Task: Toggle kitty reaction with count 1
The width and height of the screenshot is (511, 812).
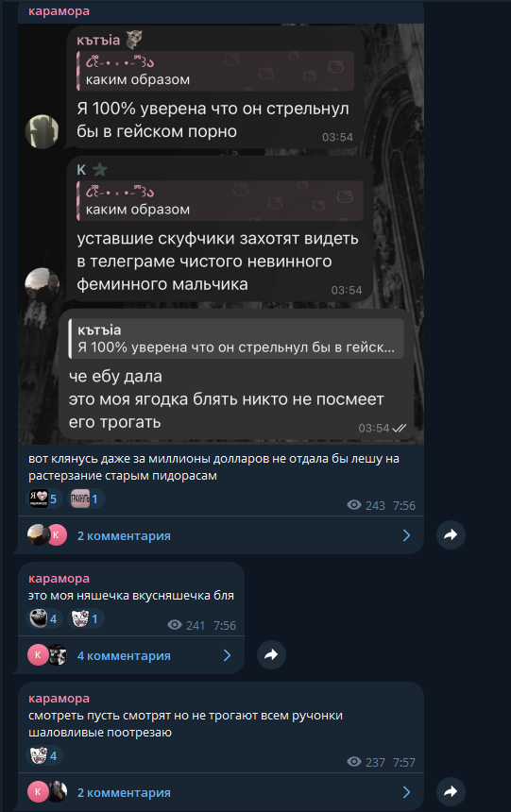Action: coord(86,618)
